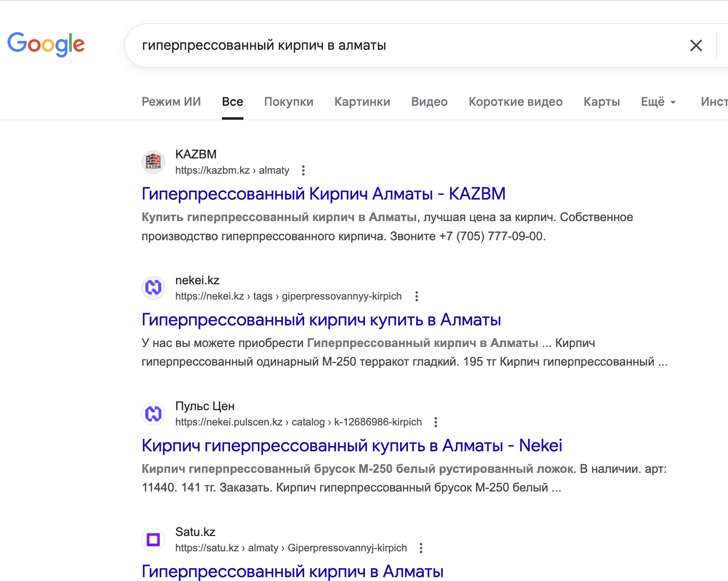Open more options for Satu.kz result
Image resolution: width=728 pixels, height=581 pixels.
[421, 548]
